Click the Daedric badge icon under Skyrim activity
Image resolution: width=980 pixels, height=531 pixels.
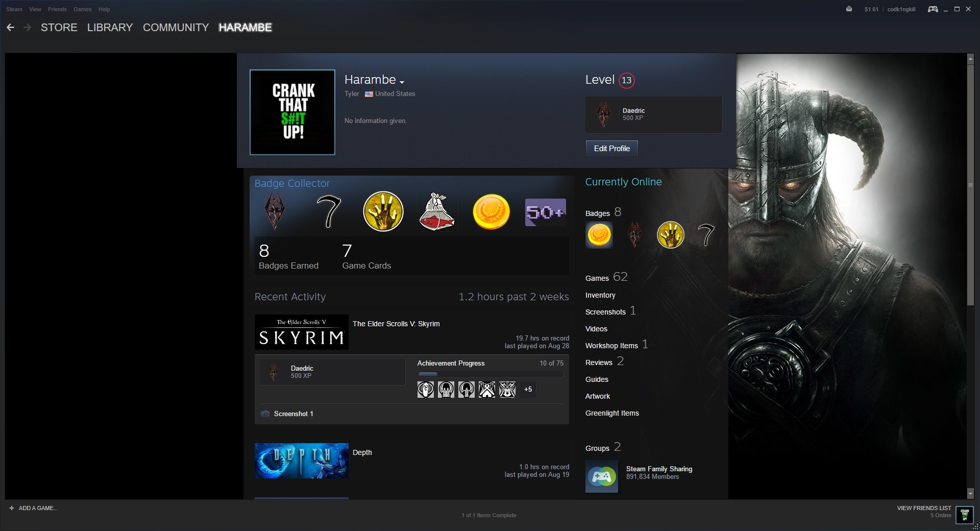(x=274, y=372)
